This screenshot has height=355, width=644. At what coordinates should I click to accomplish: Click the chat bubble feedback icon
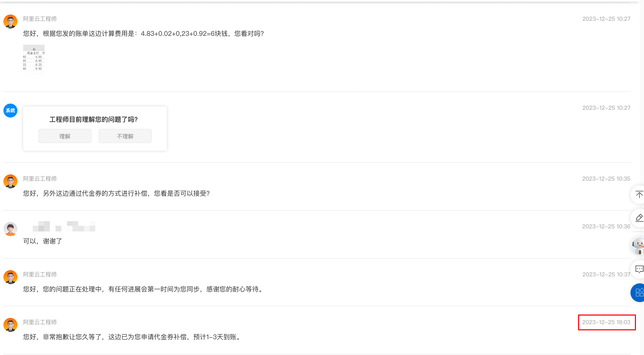tap(639, 269)
